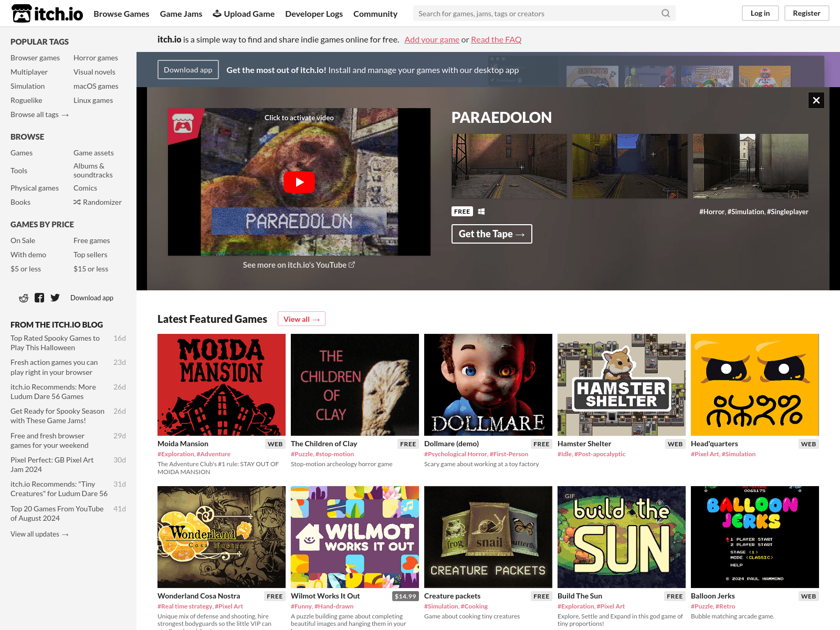The image size is (840, 630).
Task: Open Creature Packets game cover
Action: pos(488,537)
